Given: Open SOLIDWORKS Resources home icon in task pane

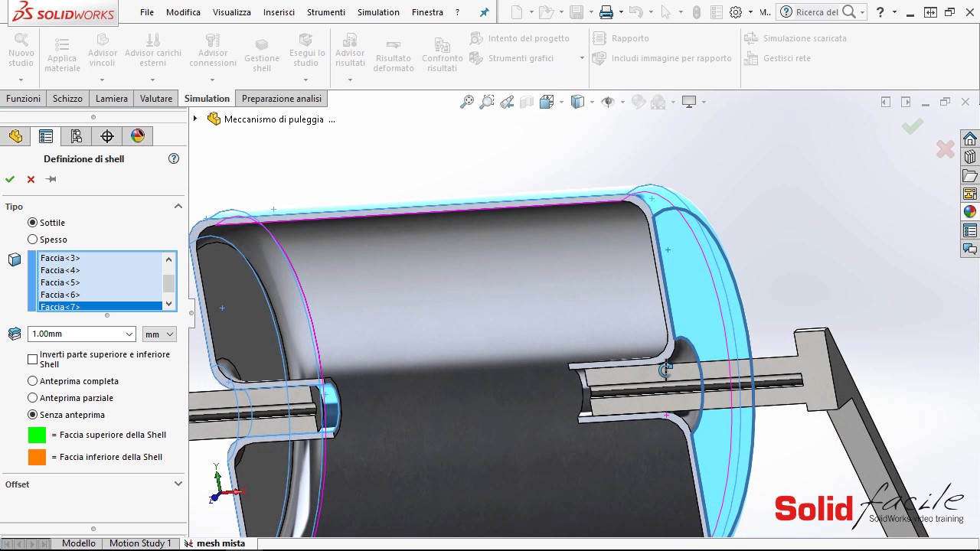Looking at the screenshot, I should pos(970,139).
